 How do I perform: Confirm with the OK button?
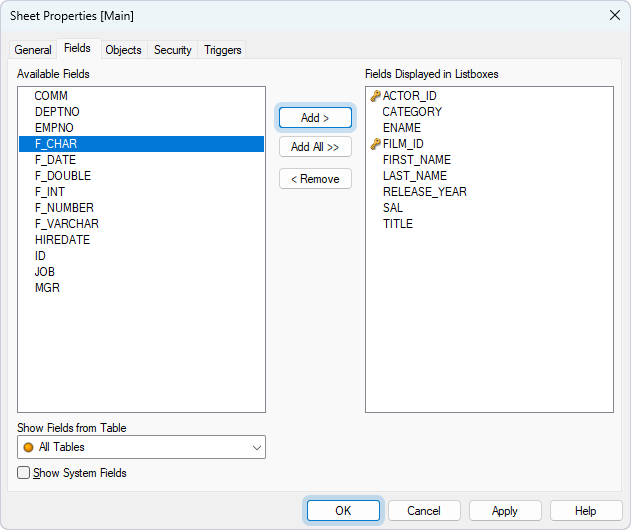pos(343,511)
